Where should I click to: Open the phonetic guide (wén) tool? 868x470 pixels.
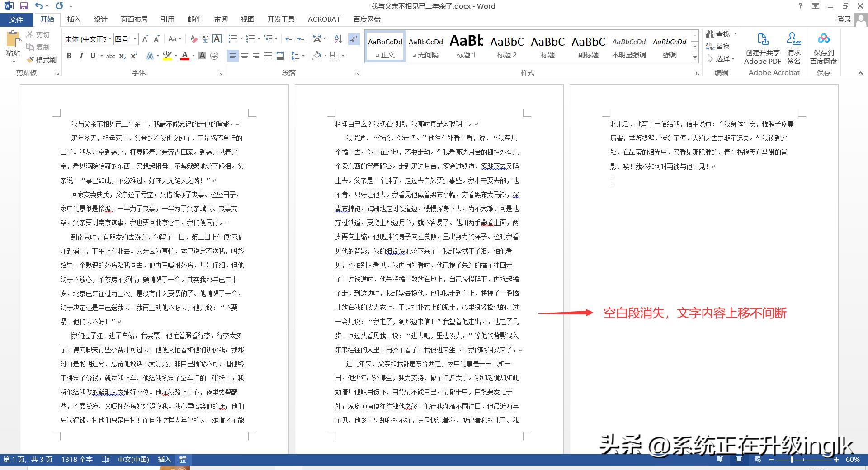coord(205,39)
